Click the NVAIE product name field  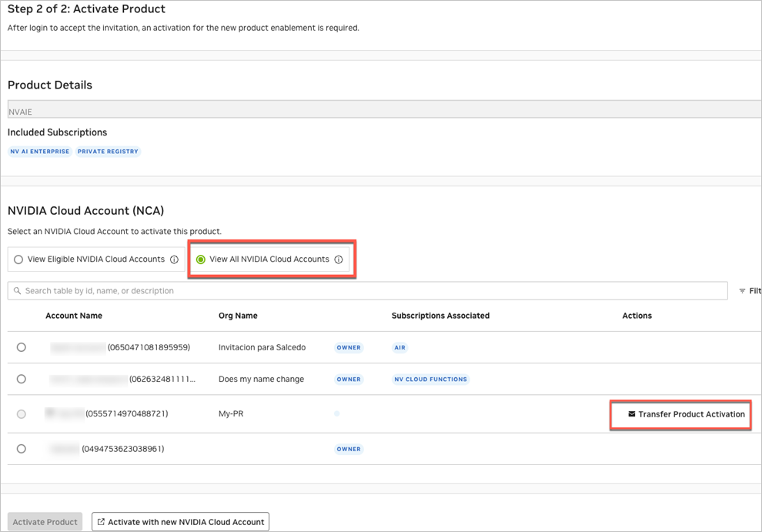tap(384, 109)
